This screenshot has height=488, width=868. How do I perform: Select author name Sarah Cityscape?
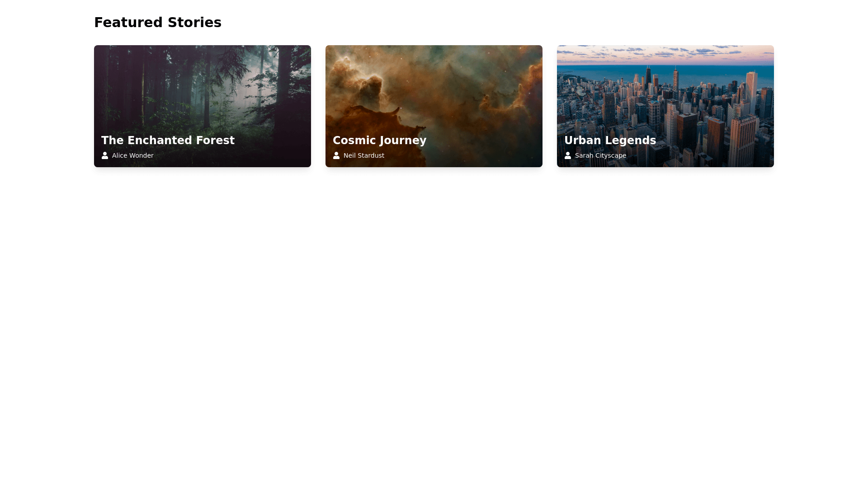point(600,155)
